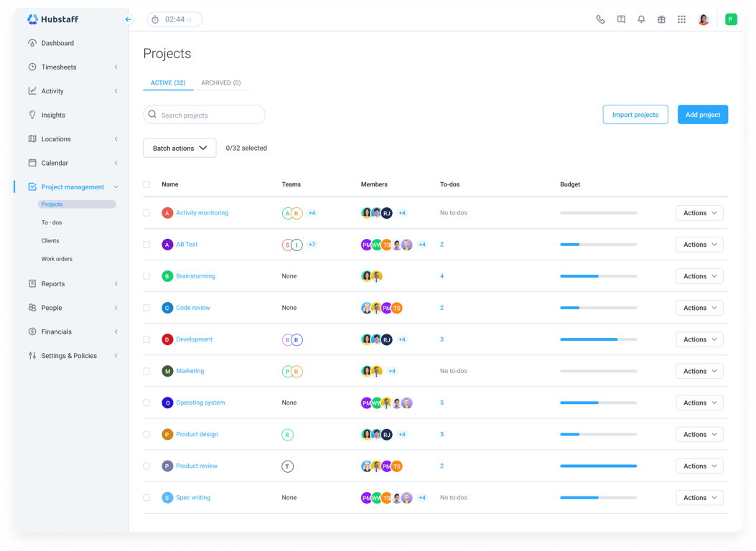756x551 pixels.
Task: Check the Spec writing row checkbox
Action: [x=146, y=497]
